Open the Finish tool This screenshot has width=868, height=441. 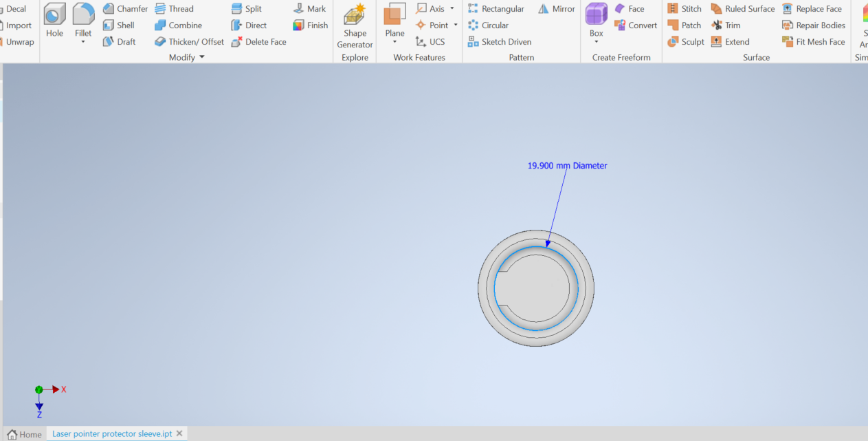(311, 25)
